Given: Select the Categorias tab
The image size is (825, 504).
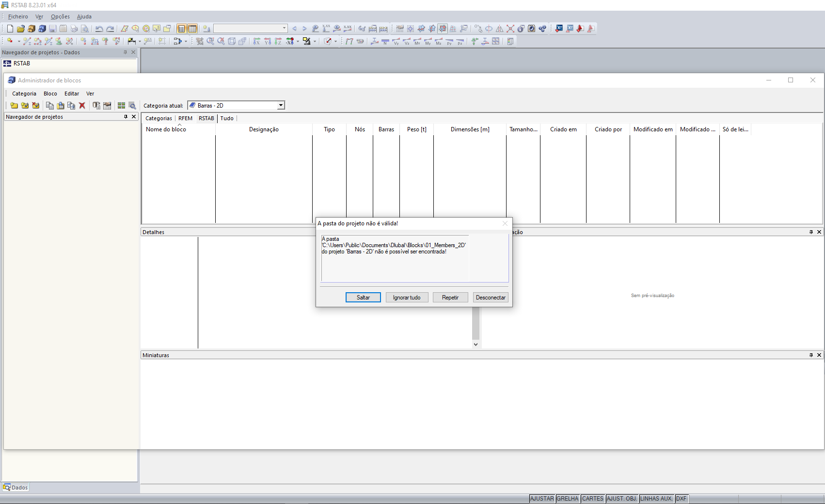Looking at the screenshot, I should [159, 118].
